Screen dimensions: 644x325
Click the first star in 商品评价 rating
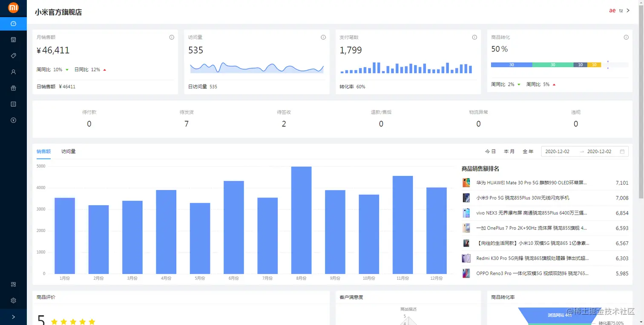(54, 322)
